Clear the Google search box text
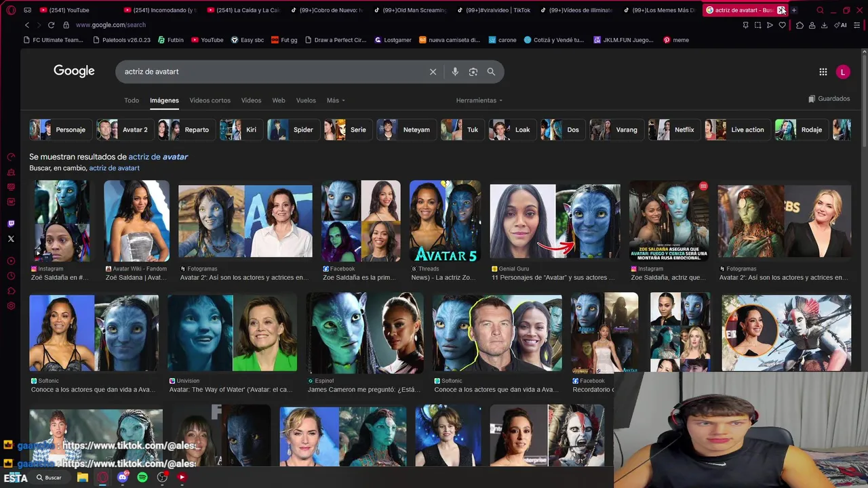Viewport: 868px width, 488px height. pyautogui.click(x=433, y=72)
